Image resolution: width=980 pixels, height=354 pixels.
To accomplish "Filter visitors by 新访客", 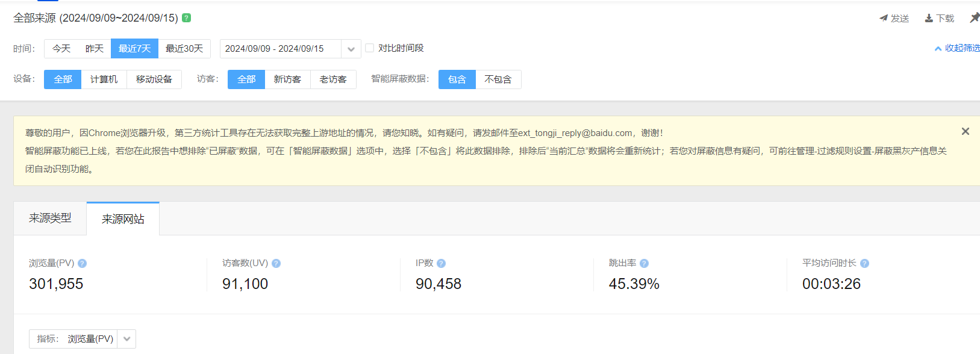I will pyautogui.click(x=287, y=79).
